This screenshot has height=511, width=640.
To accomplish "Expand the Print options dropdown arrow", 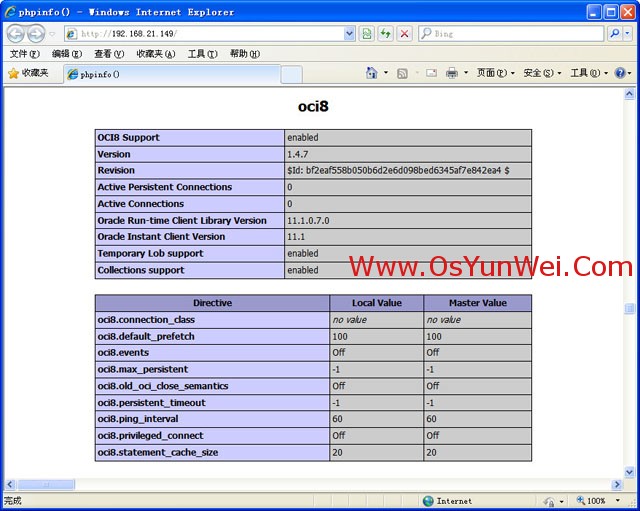I will 466,73.
